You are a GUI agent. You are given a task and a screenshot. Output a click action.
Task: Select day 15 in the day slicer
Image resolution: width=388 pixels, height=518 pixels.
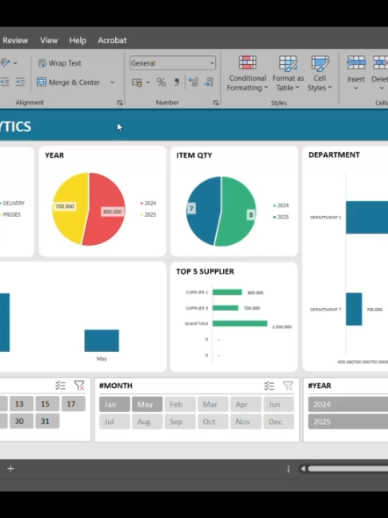[x=47, y=404]
